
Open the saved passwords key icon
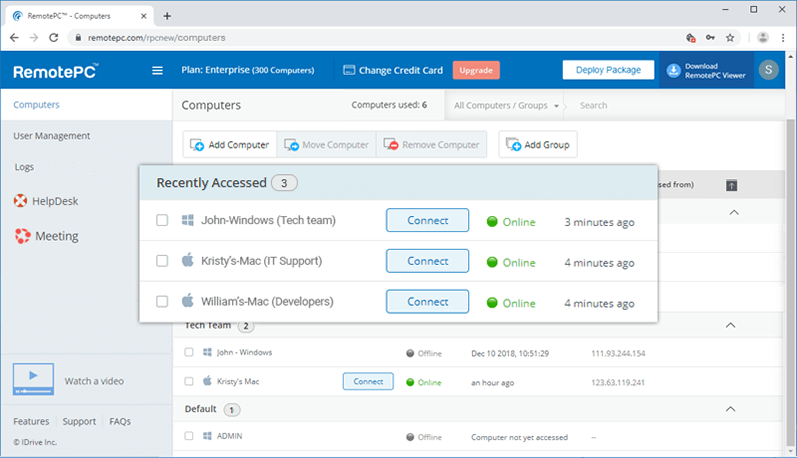[710, 38]
